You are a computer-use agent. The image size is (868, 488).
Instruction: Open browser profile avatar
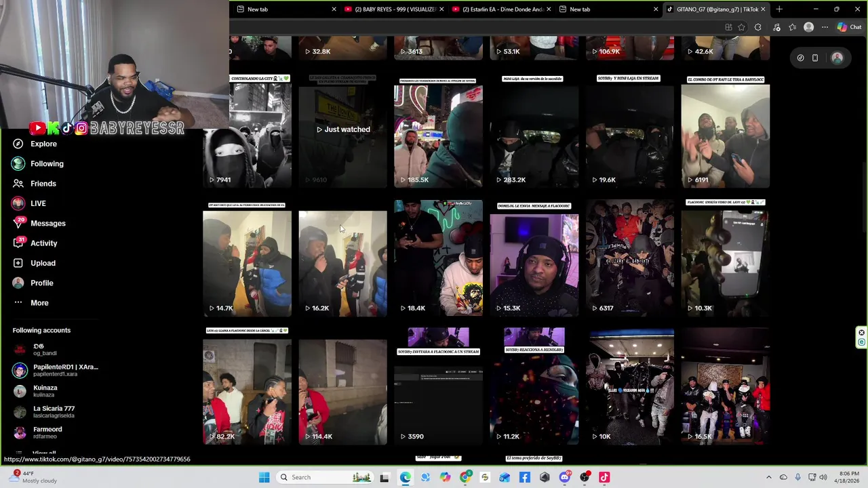click(x=808, y=27)
